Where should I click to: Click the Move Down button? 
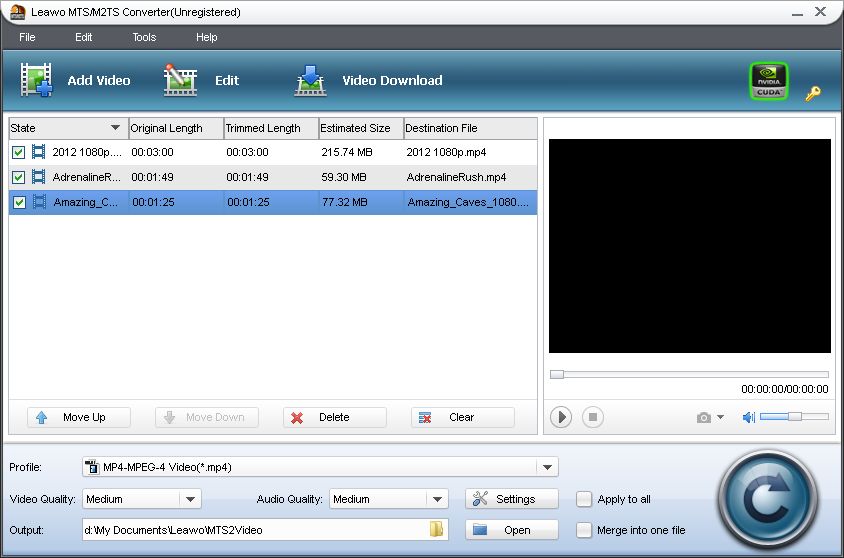click(207, 418)
